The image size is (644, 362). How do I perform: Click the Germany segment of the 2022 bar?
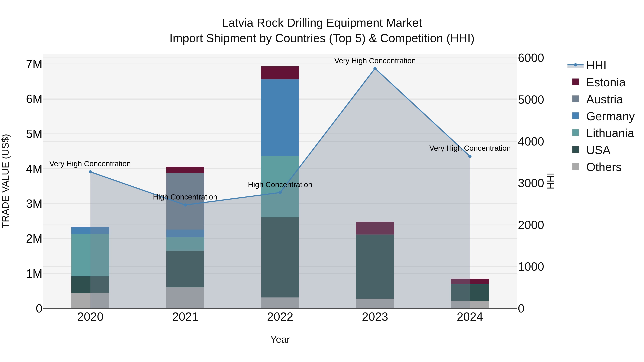(280, 118)
